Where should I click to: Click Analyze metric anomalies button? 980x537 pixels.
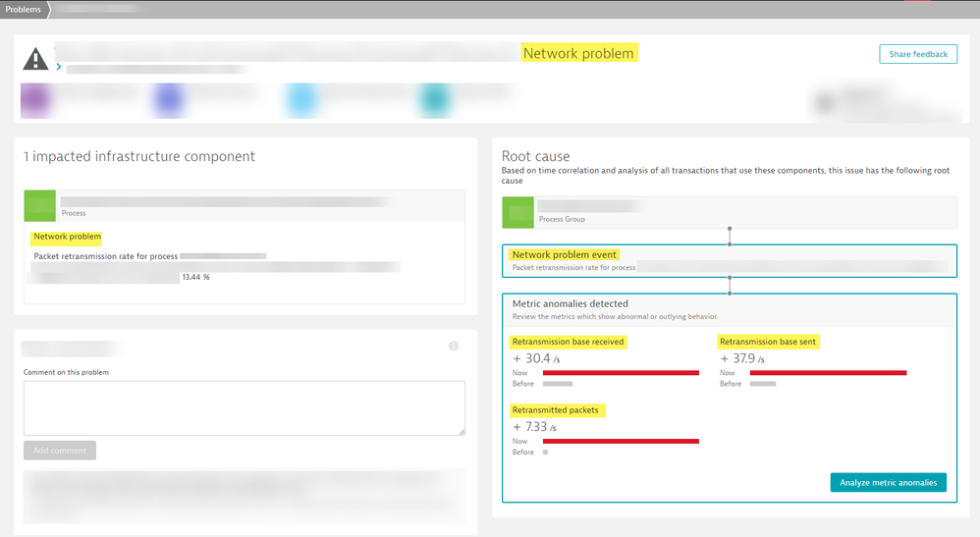click(888, 482)
